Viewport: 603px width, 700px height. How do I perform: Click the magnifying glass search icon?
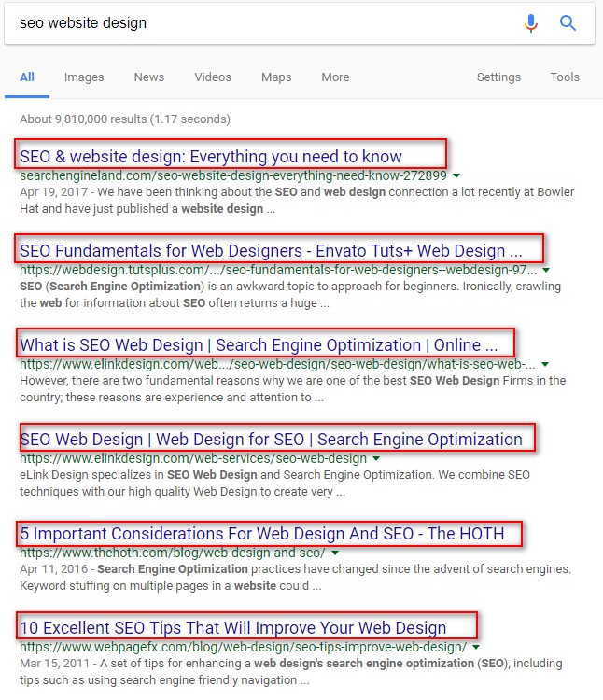[x=568, y=22]
